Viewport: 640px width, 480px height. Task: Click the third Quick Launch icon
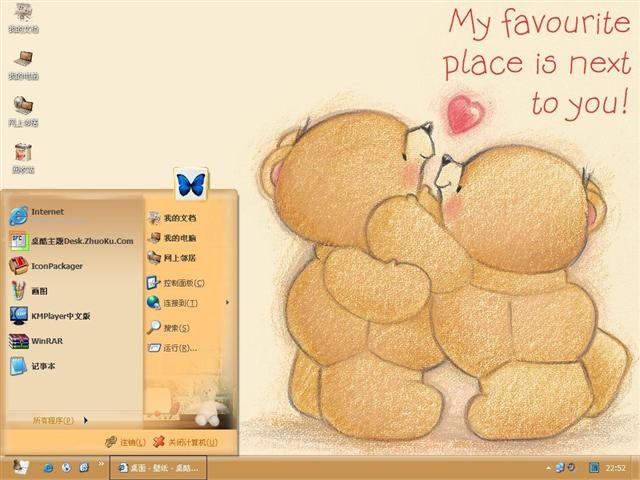[x=84, y=468]
